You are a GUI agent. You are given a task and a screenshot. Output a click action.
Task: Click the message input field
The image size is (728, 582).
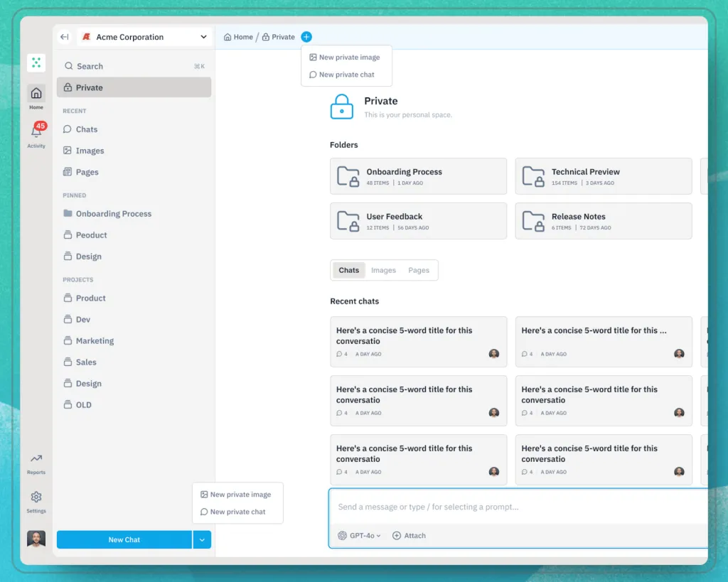click(498, 507)
